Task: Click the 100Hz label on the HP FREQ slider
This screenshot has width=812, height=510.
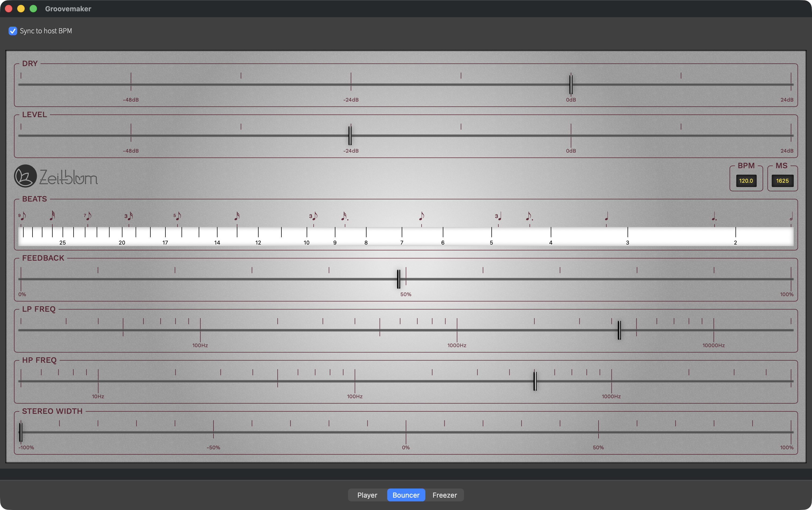Action: [355, 396]
